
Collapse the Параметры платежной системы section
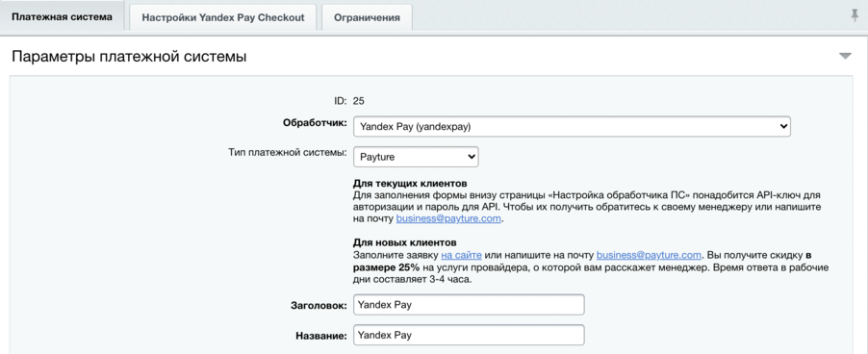[845, 56]
